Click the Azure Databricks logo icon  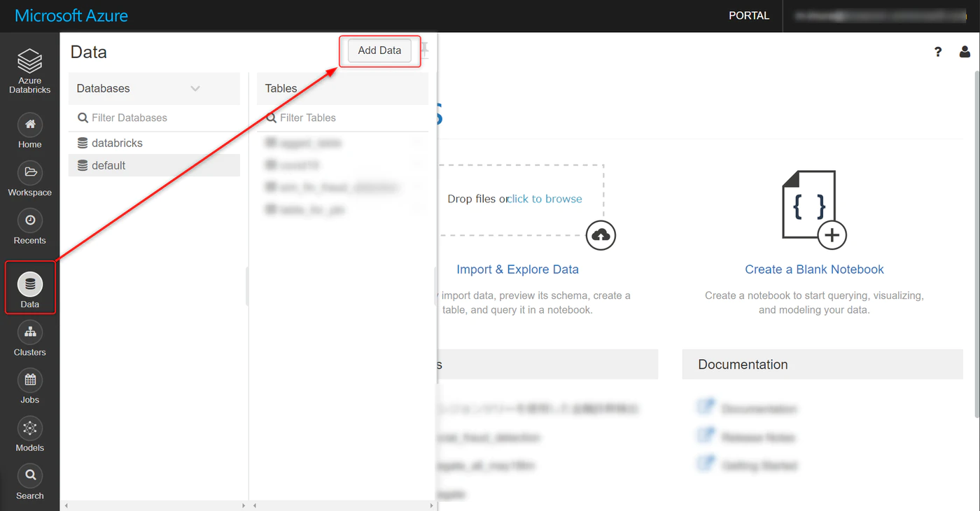pos(29,61)
